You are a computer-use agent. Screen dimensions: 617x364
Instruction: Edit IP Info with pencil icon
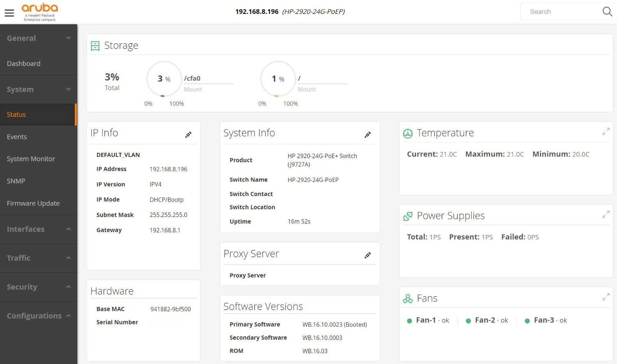tap(188, 135)
